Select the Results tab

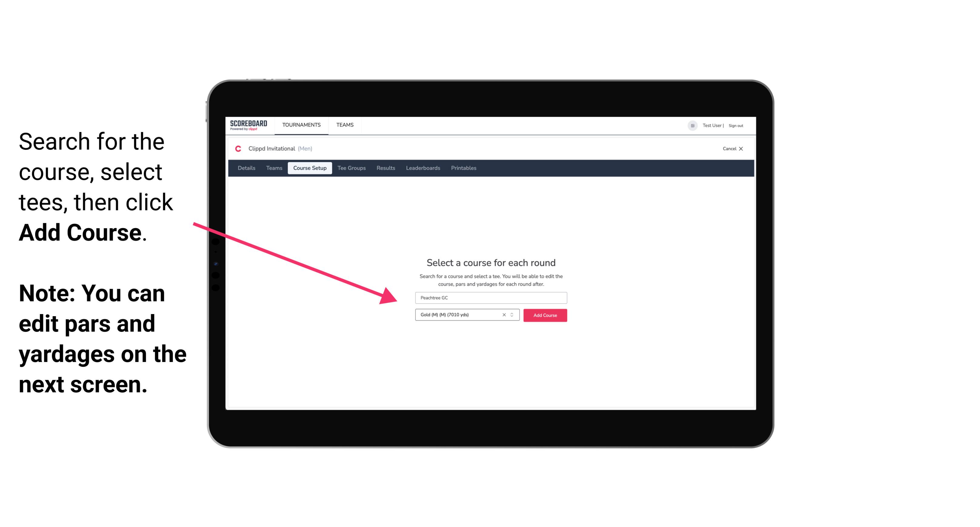[385, 168]
